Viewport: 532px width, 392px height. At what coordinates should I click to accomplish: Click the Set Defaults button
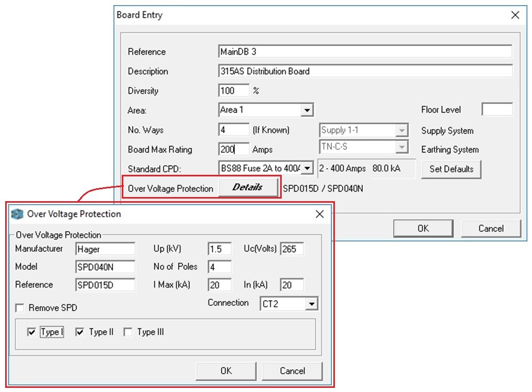coord(452,169)
